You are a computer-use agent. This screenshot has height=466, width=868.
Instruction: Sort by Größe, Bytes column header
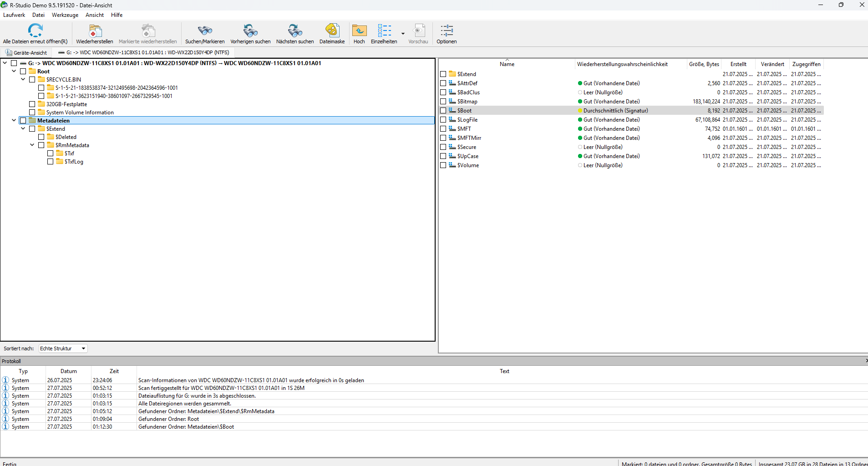click(x=704, y=64)
